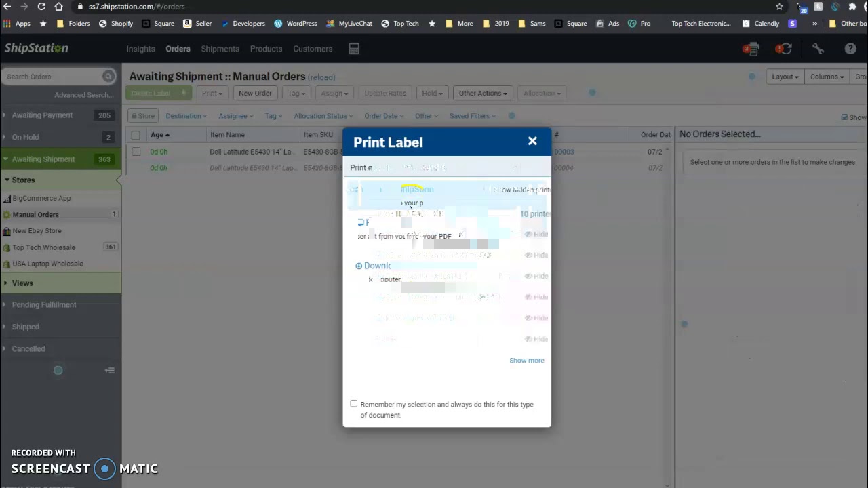Image resolution: width=868 pixels, height=488 pixels.
Task: Focus the Search Orders field
Action: pos(53,77)
